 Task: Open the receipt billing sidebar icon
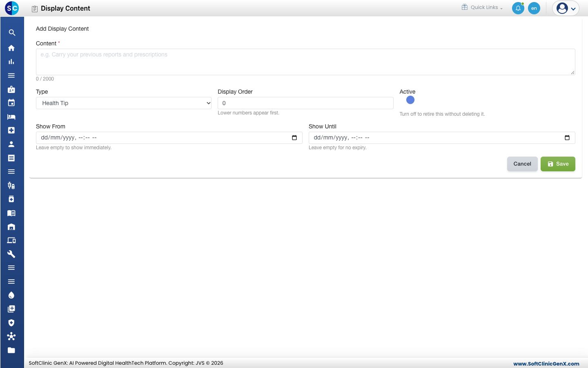(x=11, y=158)
